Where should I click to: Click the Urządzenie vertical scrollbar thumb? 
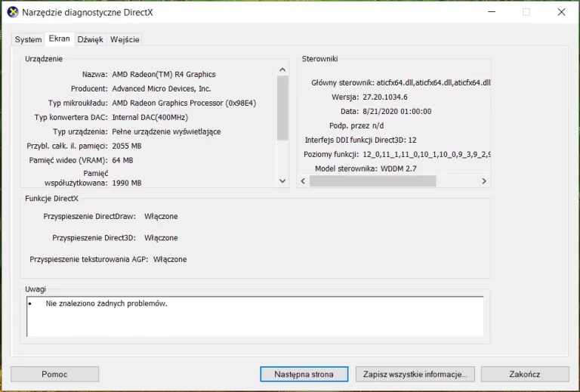click(282, 108)
